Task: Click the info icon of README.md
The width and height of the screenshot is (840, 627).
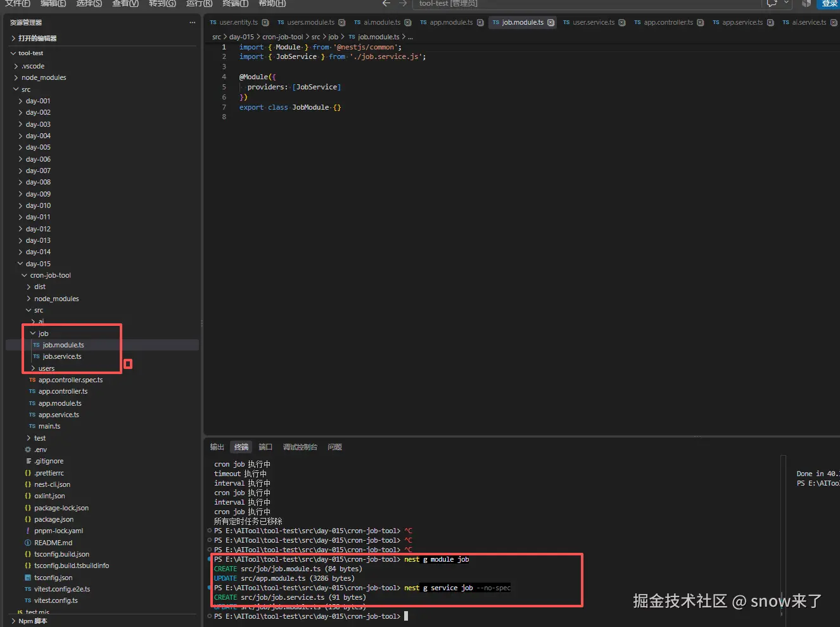Action: (28, 543)
